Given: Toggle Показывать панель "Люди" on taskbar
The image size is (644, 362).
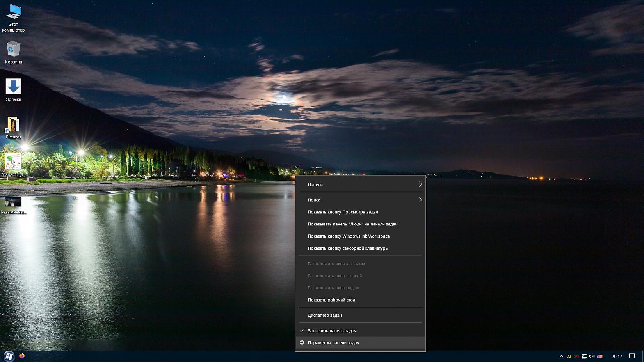Looking at the screenshot, I should (x=352, y=224).
